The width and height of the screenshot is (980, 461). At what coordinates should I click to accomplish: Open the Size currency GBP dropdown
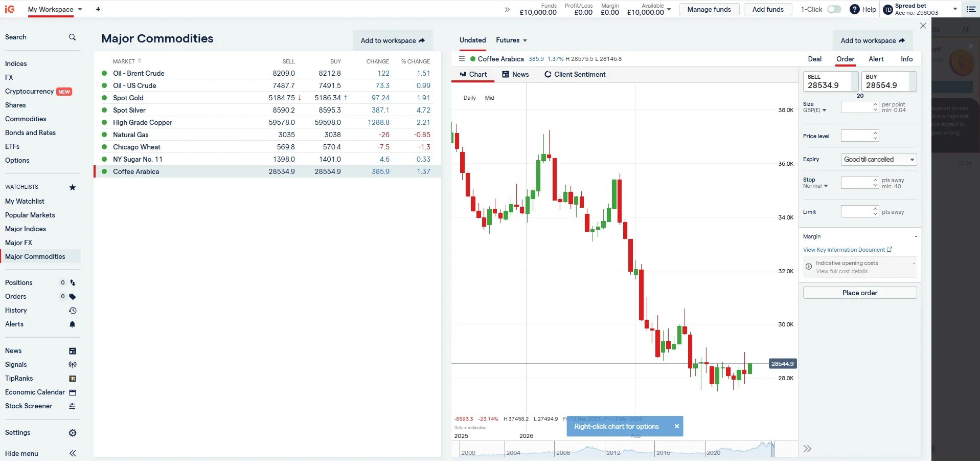(815, 110)
